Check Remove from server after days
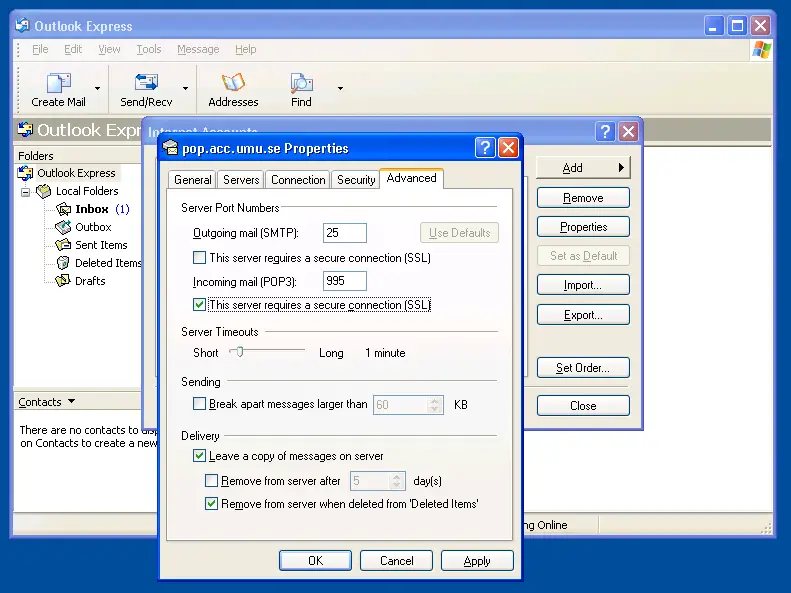 point(211,481)
